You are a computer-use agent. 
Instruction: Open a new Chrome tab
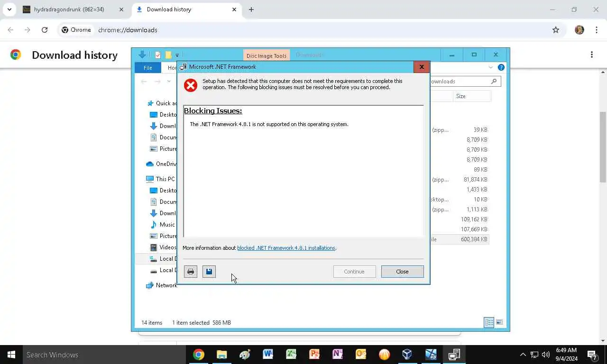251,9
